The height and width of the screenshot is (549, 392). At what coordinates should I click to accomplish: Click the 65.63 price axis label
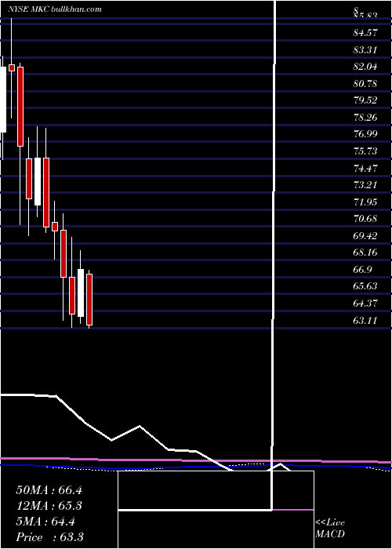pyautogui.click(x=365, y=286)
